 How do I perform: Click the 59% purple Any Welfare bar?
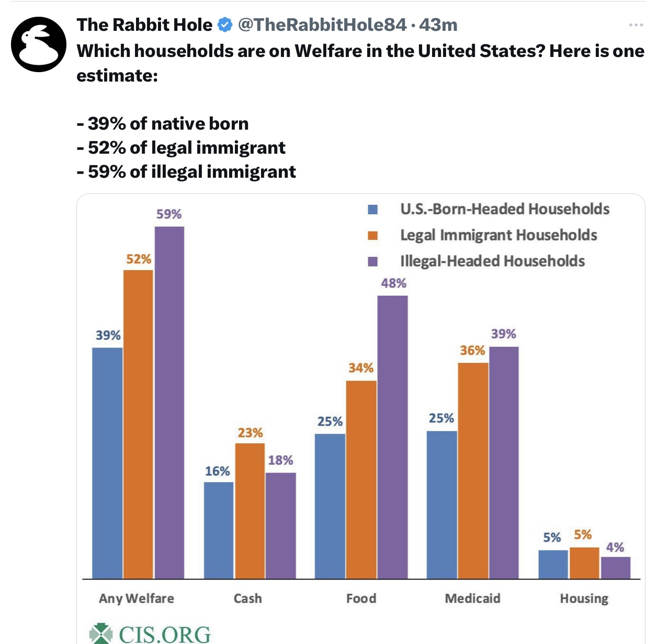pyautogui.click(x=169, y=402)
